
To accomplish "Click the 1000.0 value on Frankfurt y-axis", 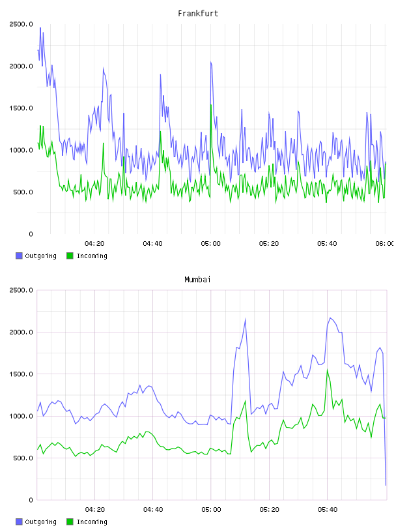I will click(21, 151).
